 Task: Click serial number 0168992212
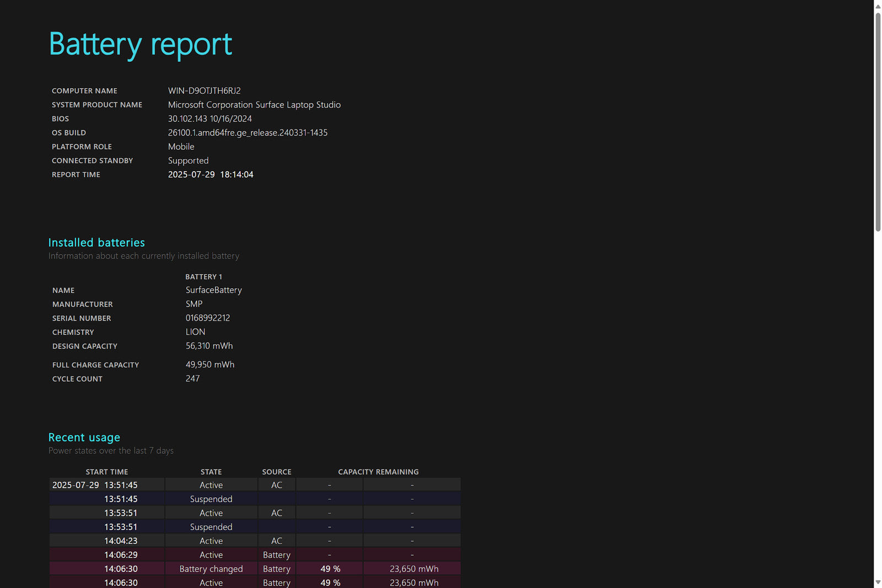click(x=208, y=318)
